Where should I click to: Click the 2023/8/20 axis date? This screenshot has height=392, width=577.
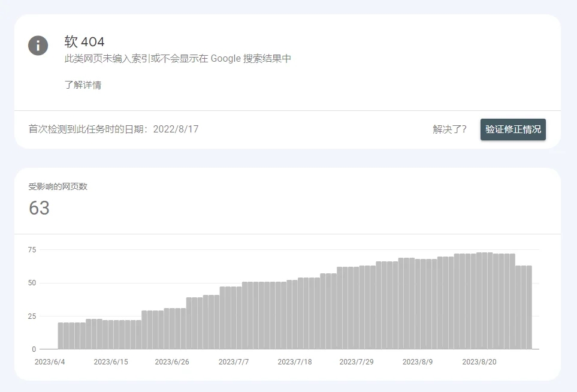click(x=479, y=362)
